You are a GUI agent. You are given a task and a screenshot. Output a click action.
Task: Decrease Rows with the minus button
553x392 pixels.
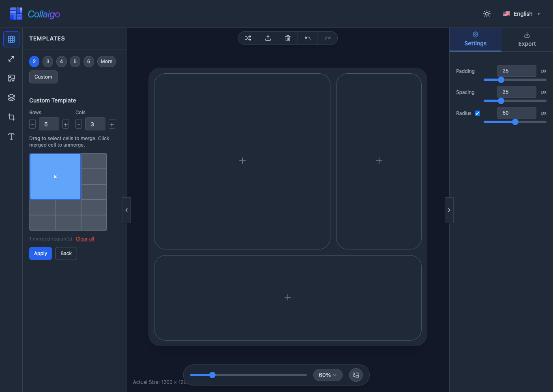coord(32,124)
